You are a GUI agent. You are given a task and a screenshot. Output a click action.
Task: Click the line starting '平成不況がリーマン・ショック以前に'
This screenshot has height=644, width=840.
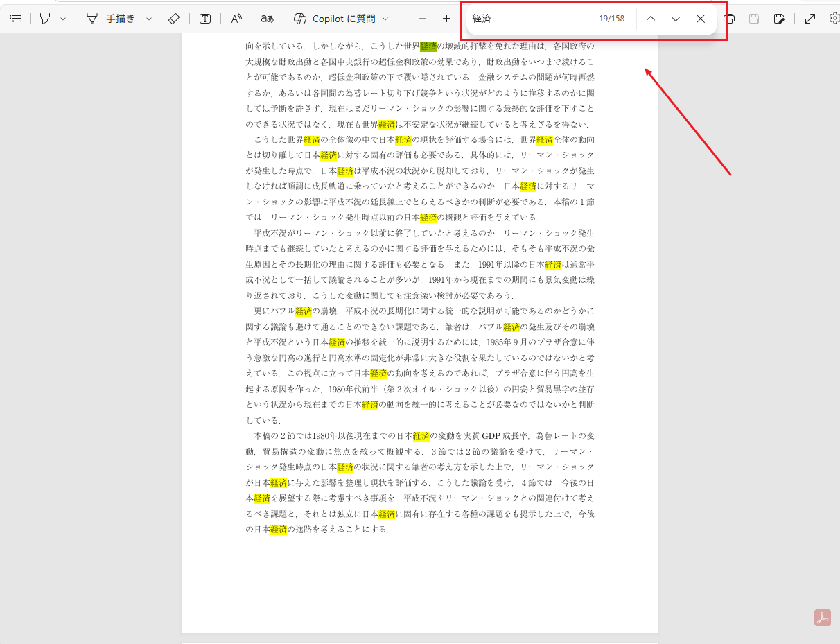[424, 233]
